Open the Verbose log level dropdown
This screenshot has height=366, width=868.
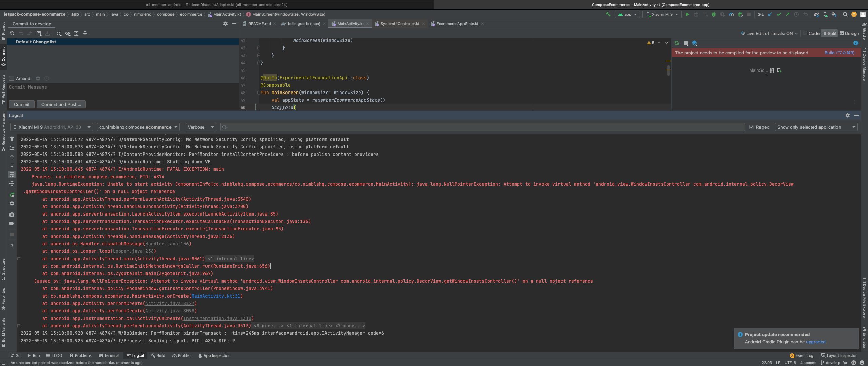click(201, 127)
